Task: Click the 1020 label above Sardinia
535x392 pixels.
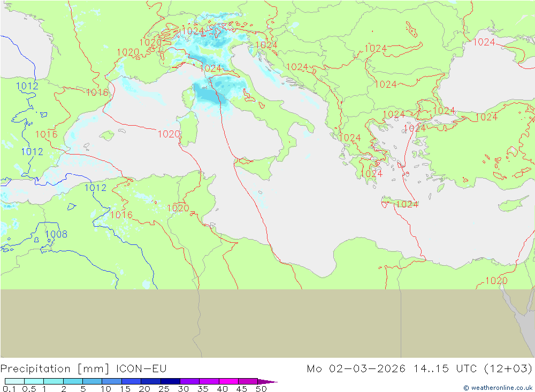Action: click(169, 134)
